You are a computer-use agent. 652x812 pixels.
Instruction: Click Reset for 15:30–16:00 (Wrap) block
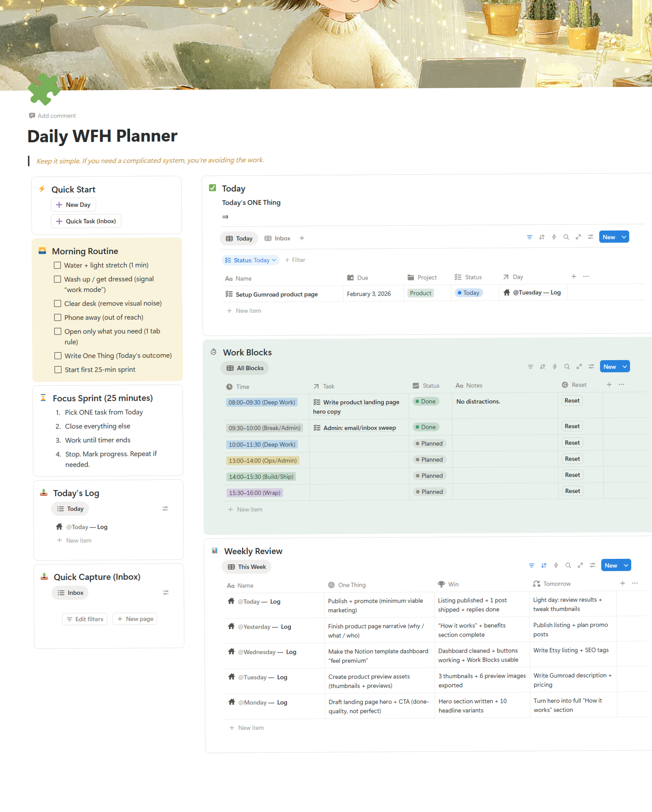[572, 491]
